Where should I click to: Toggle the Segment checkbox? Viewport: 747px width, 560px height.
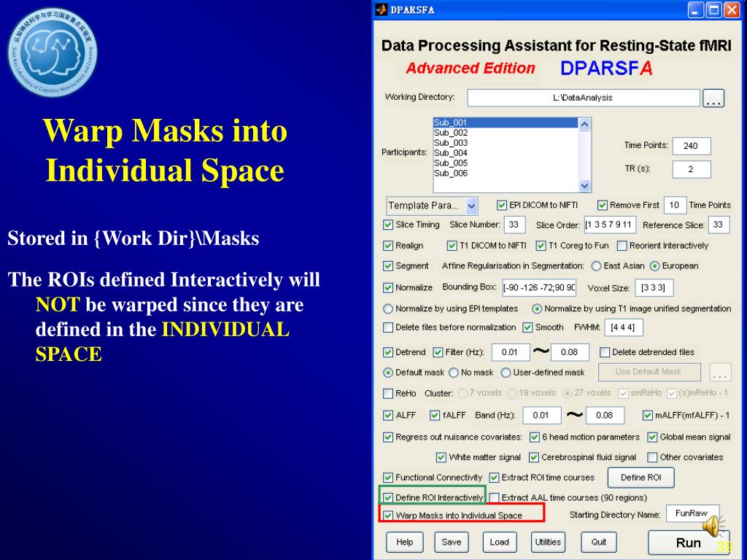388,266
